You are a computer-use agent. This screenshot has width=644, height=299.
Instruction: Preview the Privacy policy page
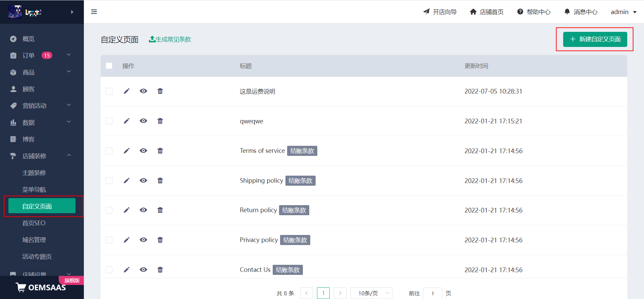point(144,240)
